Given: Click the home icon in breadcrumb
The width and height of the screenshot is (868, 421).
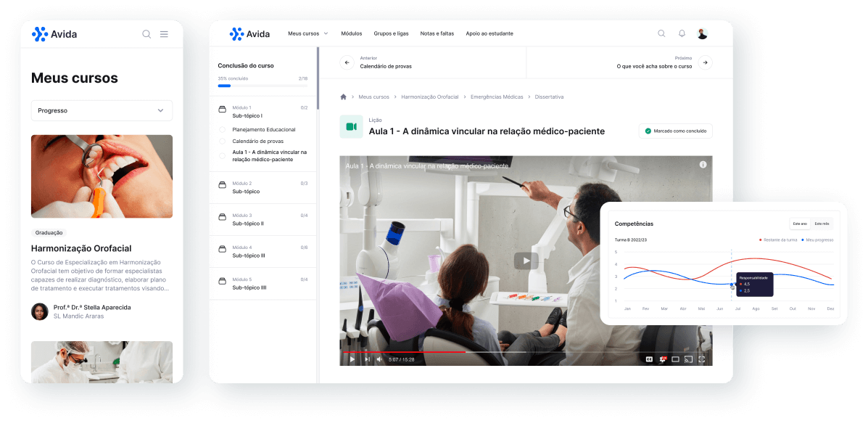Looking at the screenshot, I should [344, 97].
